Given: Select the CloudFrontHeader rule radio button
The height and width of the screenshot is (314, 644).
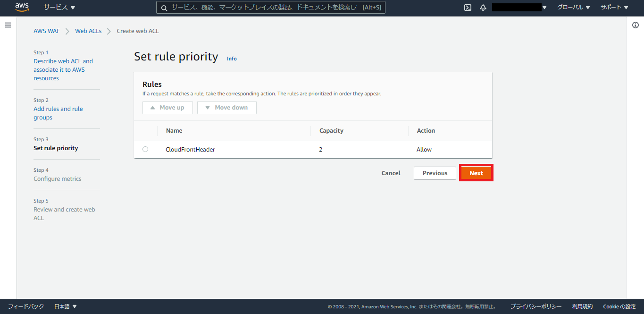Looking at the screenshot, I should (x=145, y=149).
